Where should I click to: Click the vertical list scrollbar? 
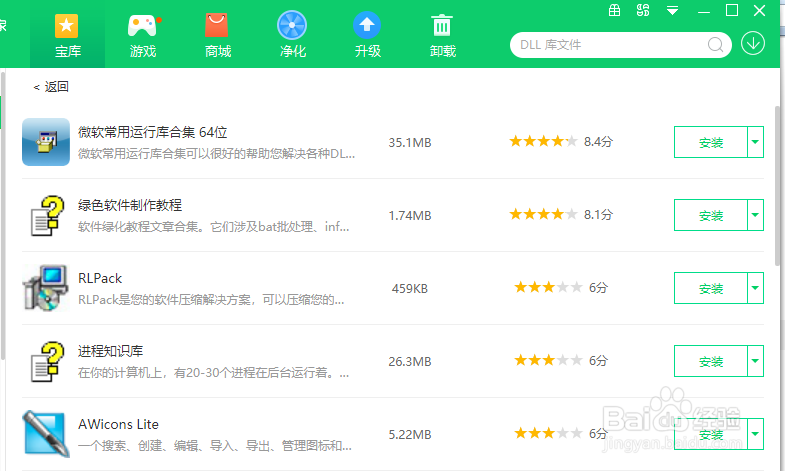tap(777, 188)
